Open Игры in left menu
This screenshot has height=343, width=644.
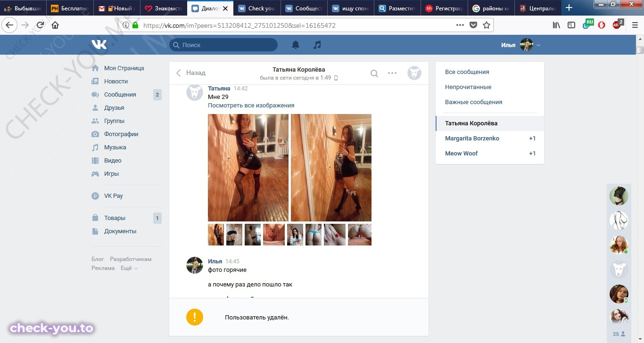pyautogui.click(x=111, y=174)
